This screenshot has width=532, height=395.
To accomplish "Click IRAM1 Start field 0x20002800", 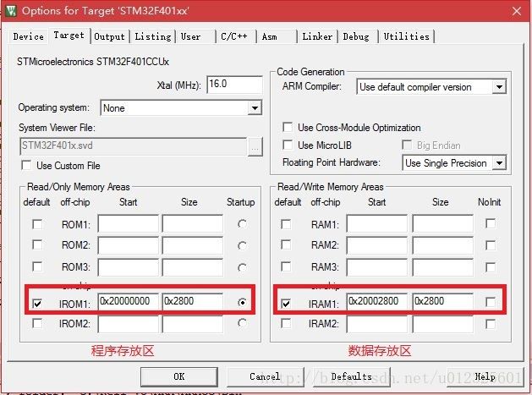I will pos(377,301).
